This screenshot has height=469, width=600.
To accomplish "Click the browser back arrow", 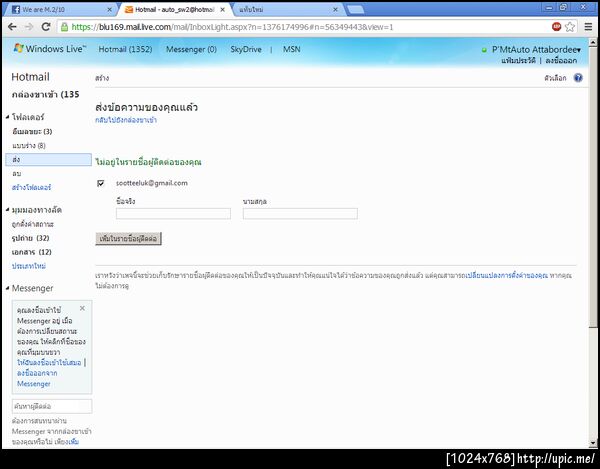I will pos(12,26).
